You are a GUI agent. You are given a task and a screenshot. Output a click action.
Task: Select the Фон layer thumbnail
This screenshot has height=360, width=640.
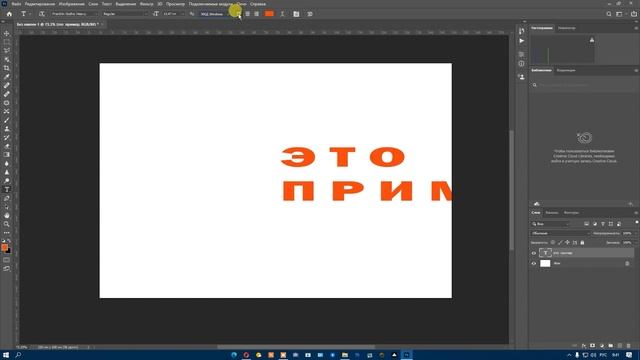pos(545,264)
